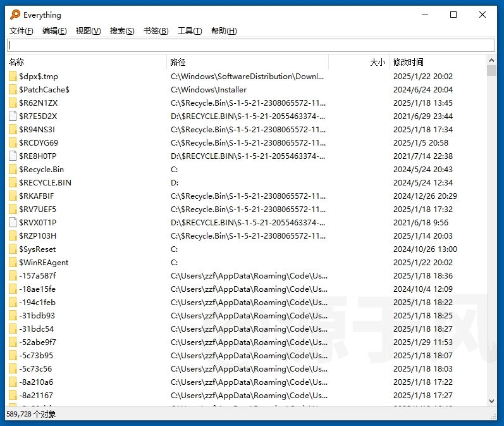This screenshot has width=504, height=426.
Task: Click the vertical scrollbar thumb
Action: coord(491,70)
